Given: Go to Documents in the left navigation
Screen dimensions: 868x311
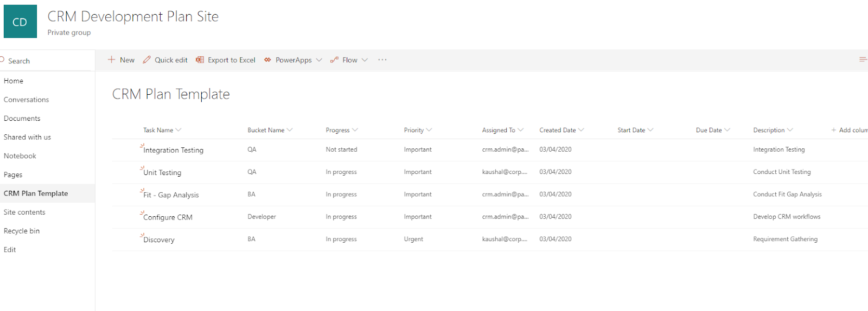Looking at the screenshot, I should click(22, 118).
